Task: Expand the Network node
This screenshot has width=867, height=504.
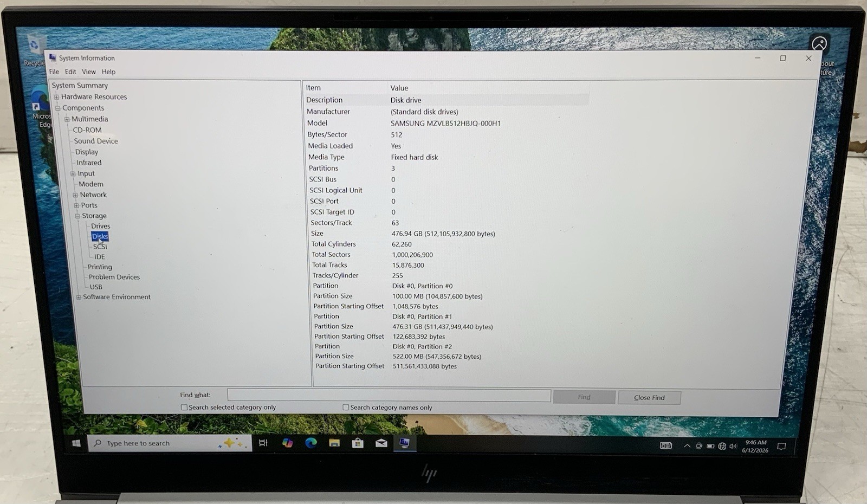Action: 75,195
